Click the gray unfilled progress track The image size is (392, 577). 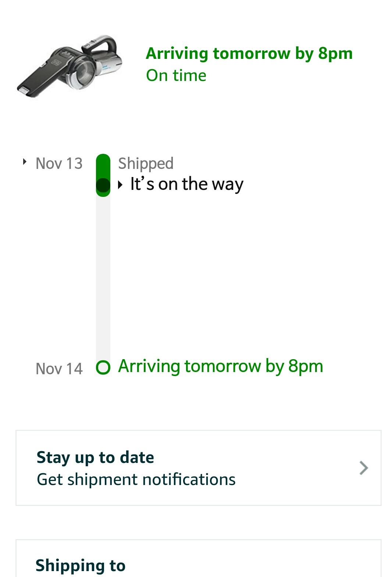[103, 276]
